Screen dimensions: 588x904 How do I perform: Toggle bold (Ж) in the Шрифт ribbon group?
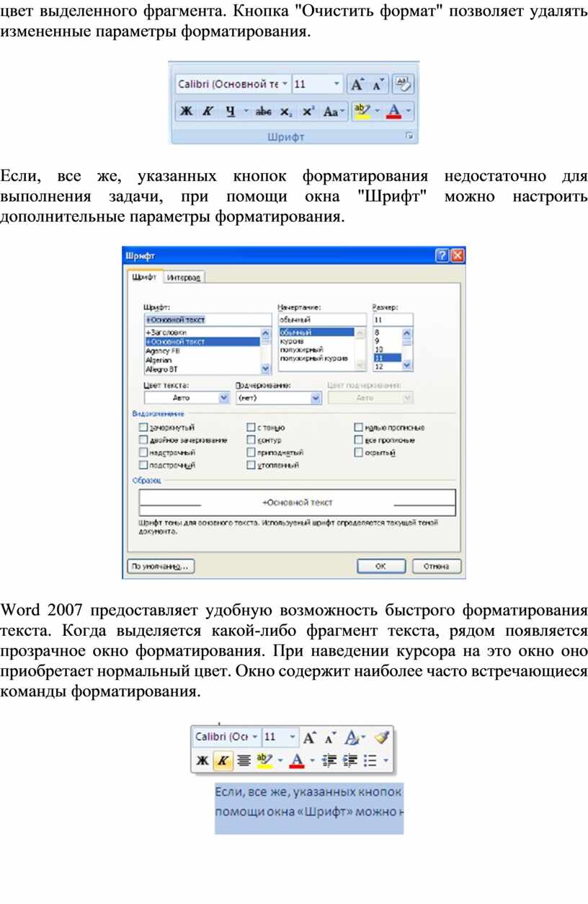point(186,112)
